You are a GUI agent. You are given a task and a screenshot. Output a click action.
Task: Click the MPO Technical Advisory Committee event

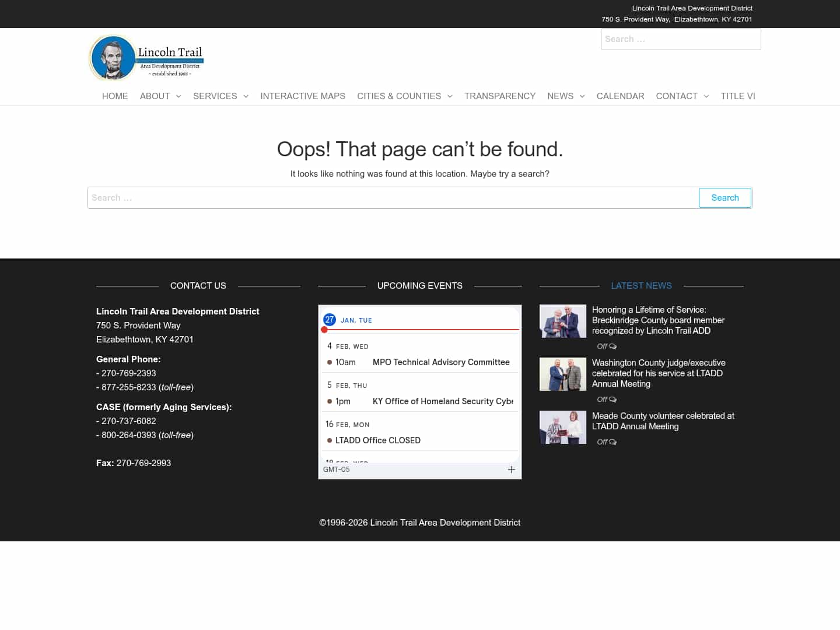point(441,362)
